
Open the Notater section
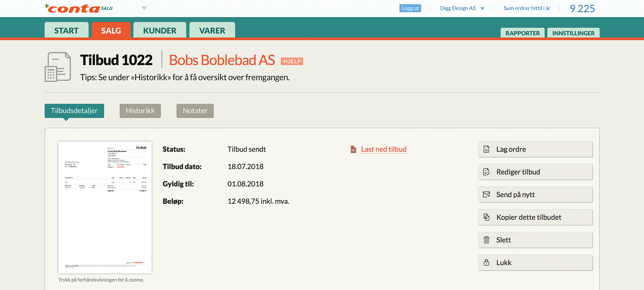tap(195, 111)
